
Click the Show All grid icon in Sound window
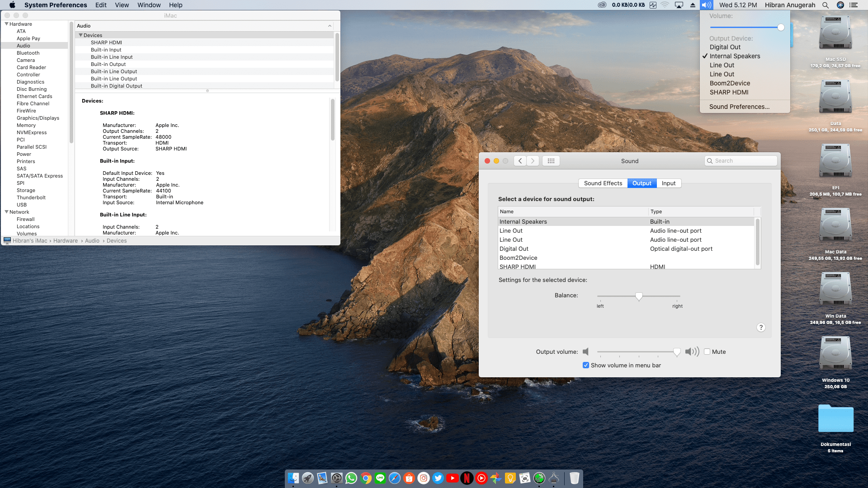(551, 161)
